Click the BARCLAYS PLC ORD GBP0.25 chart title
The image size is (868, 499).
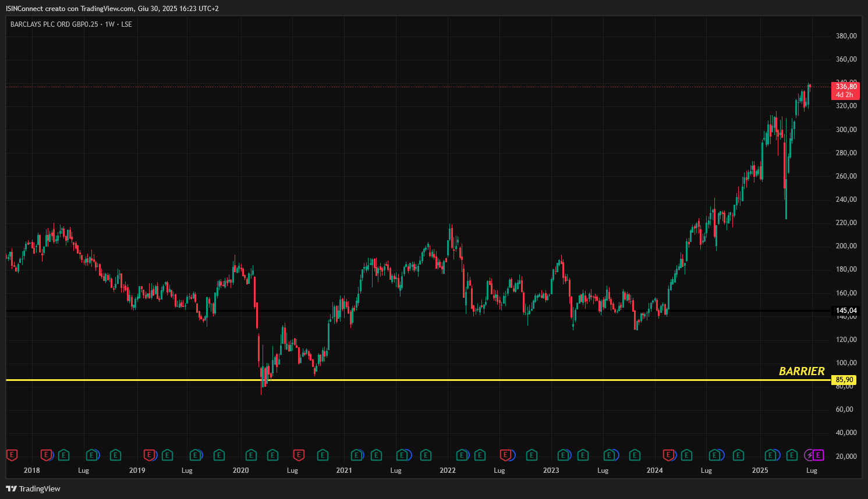[71, 24]
